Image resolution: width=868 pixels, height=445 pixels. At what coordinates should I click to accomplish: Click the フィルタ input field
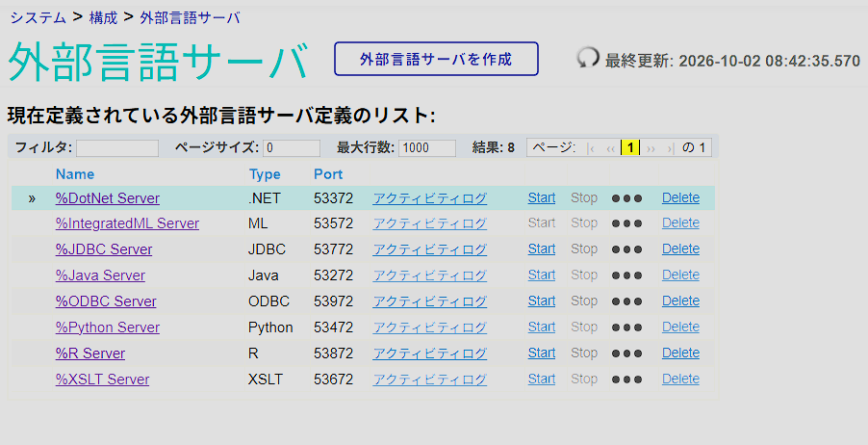(x=117, y=148)
